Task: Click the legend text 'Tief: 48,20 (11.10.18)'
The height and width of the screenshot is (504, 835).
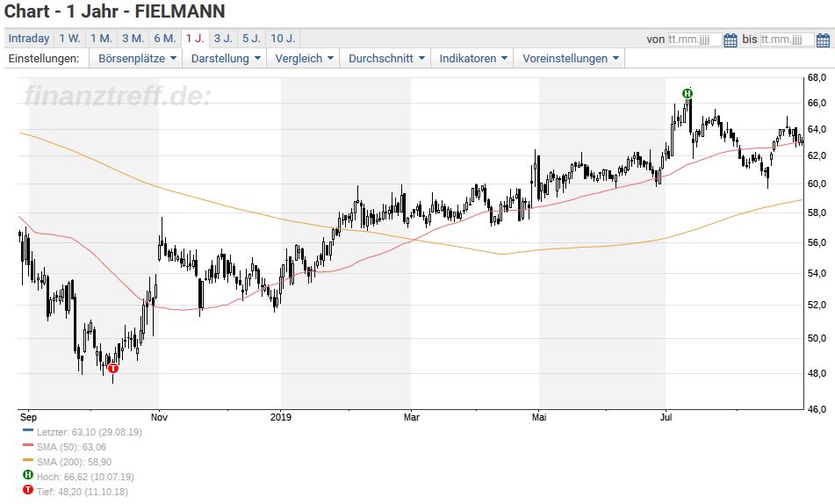Action: (x=83, y=492)
